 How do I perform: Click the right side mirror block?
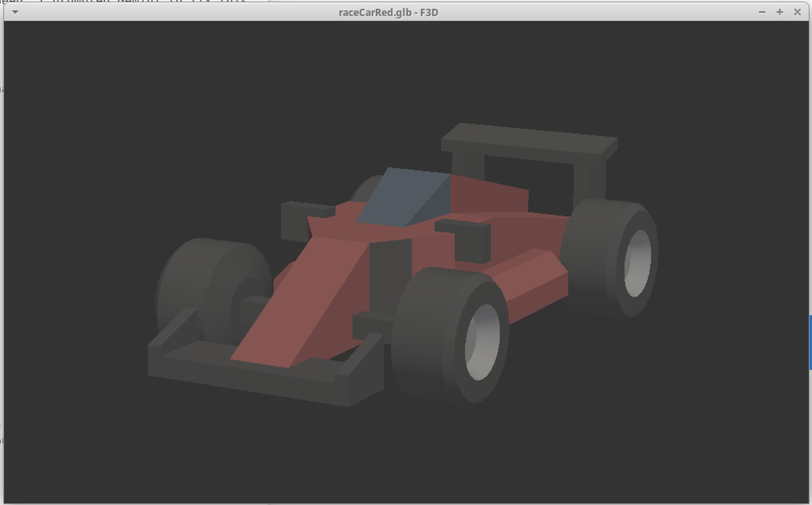pos(468,239)
